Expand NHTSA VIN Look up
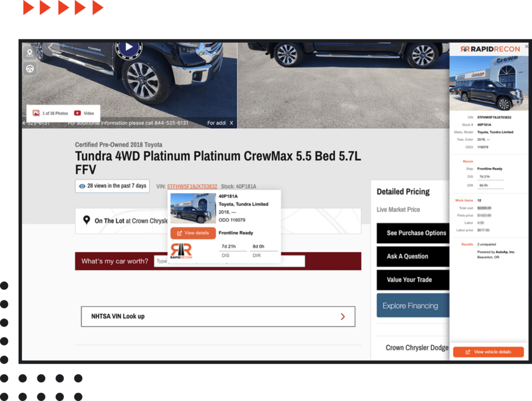532x401 pixels. point(218,316)
